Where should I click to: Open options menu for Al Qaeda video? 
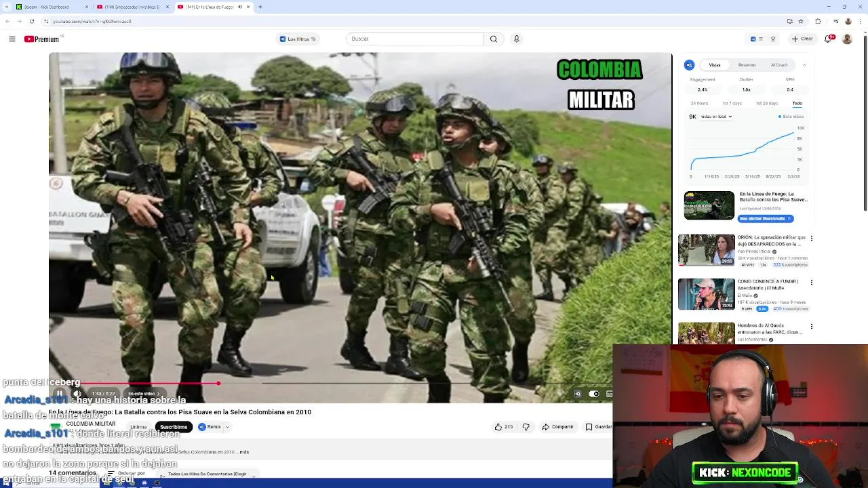click(811, 326)
